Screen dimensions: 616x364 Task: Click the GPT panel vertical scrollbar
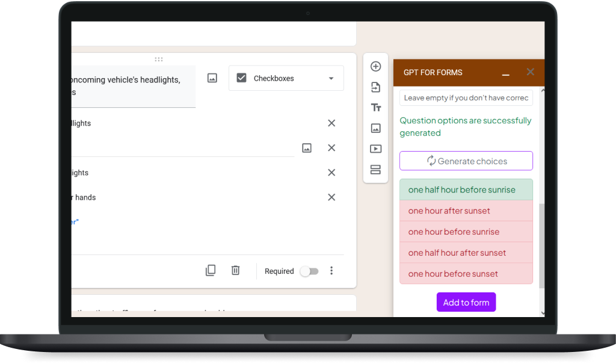(542, 245)
